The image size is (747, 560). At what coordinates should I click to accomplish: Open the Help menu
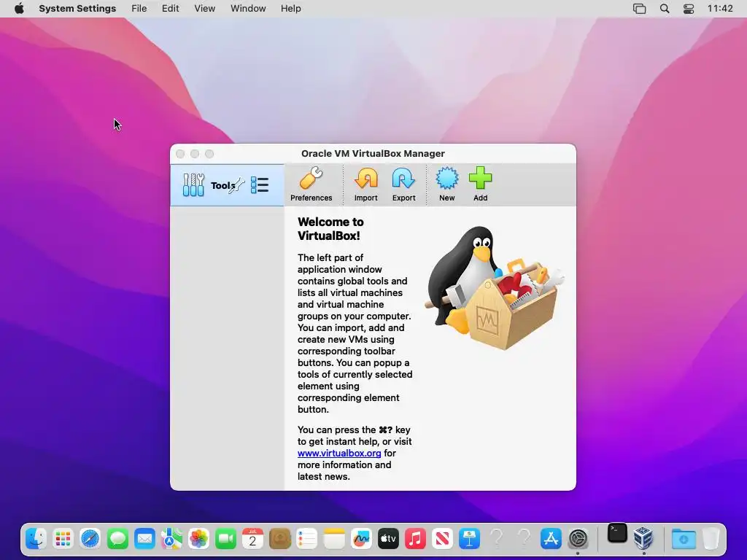(x=290, y=9)
